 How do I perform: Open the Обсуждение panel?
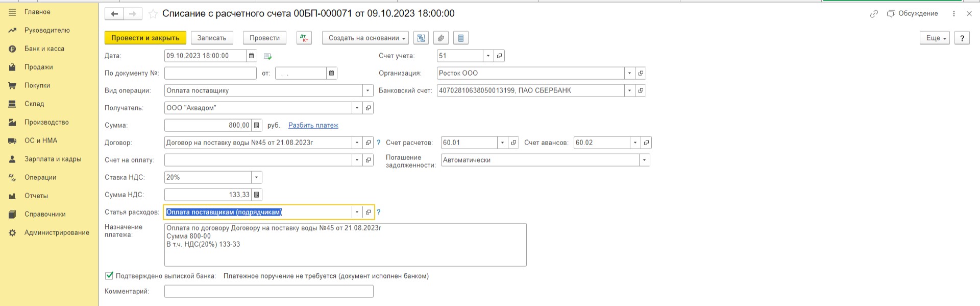913,14
